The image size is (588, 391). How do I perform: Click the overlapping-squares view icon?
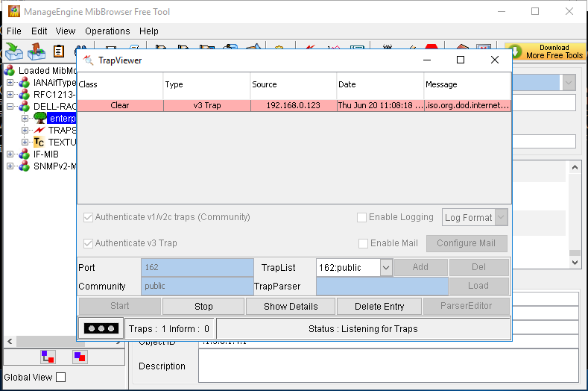[x=80, y=357]
